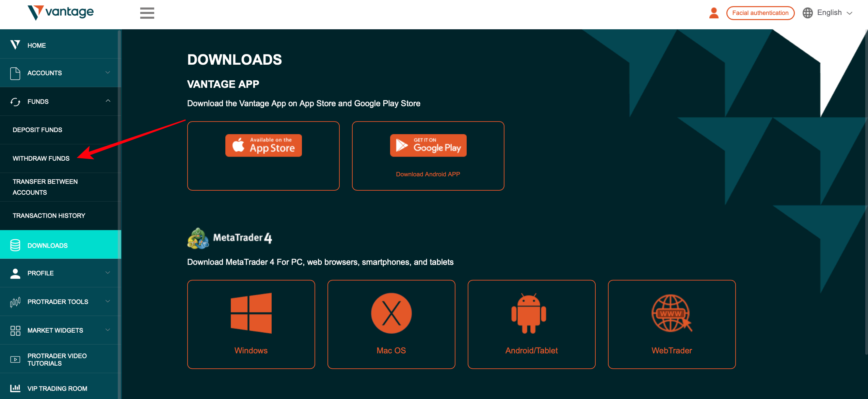868x399 pixels.
Task: Expand the English language dropdown
Action: point(830,12)
